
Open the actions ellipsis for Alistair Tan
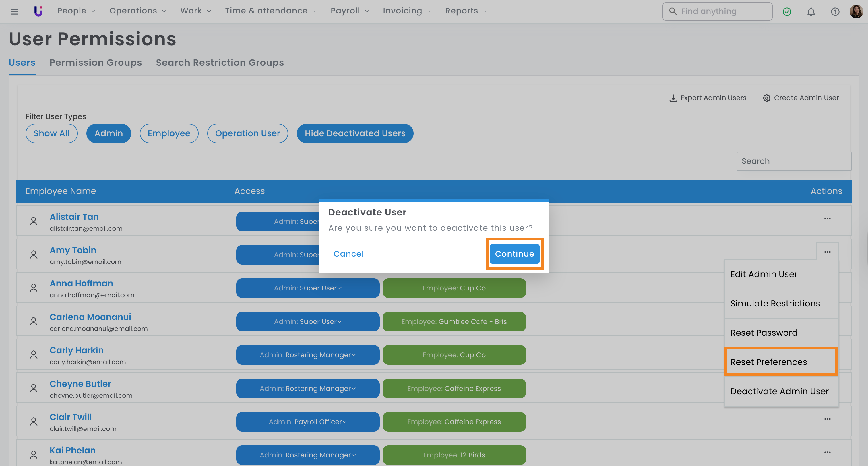tap(827, 218)
